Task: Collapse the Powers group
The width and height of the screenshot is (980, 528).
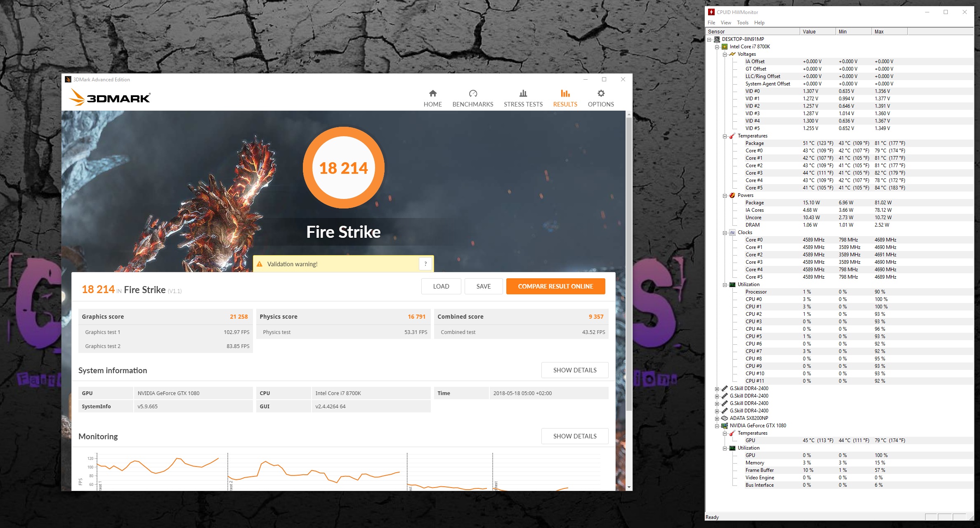Action: [x=725, y=196]
